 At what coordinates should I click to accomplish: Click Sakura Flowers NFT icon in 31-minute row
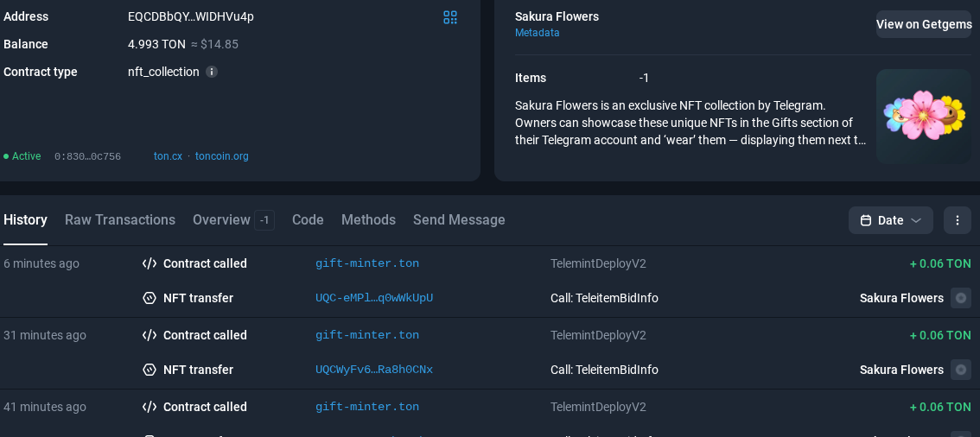(960, 370)
